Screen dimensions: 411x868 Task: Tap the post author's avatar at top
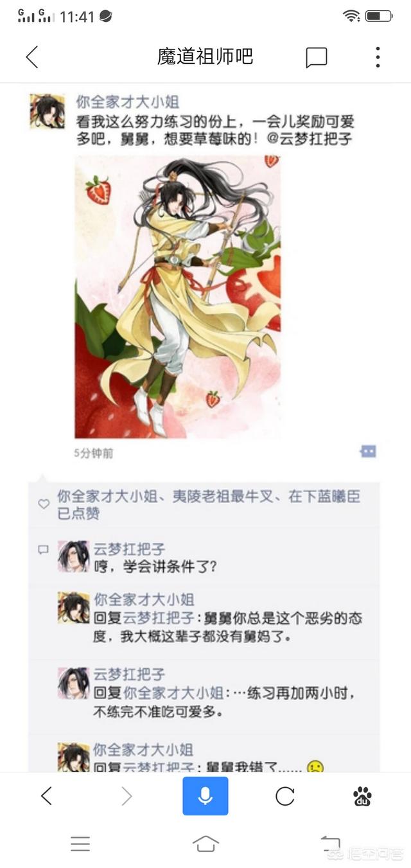click(x=47, y=111)
